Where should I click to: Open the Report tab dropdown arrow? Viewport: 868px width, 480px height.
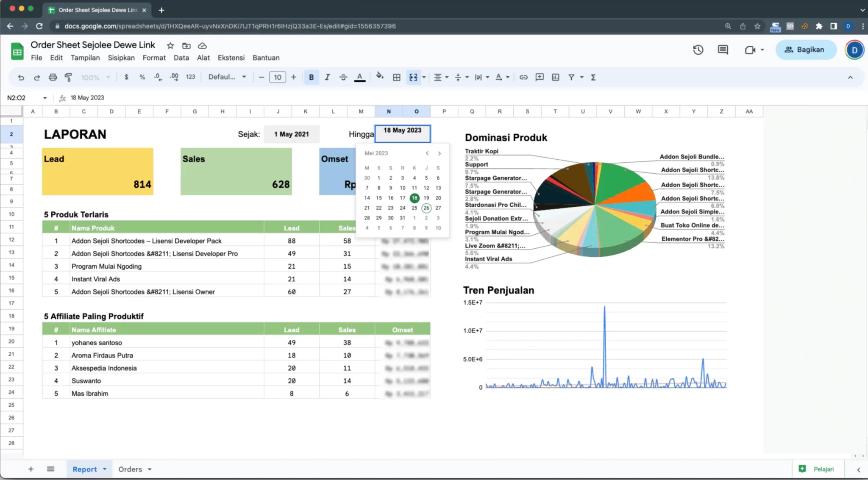pos(104,469)
